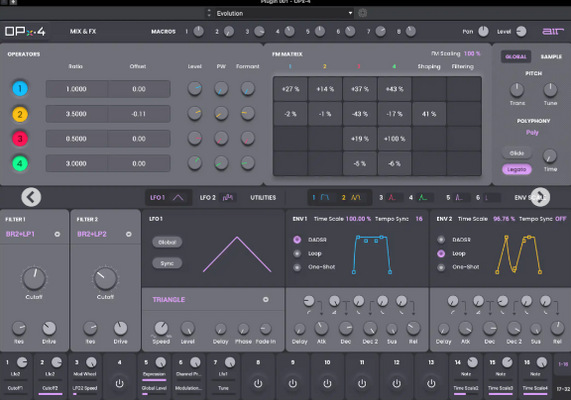
Task: Step presets with the up/down arrows
Action: pyautogui.click(x=209, y=13)
